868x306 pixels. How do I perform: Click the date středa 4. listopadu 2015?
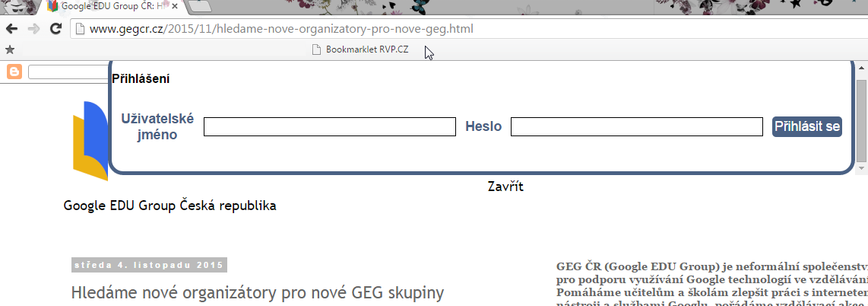click(149, 265)
